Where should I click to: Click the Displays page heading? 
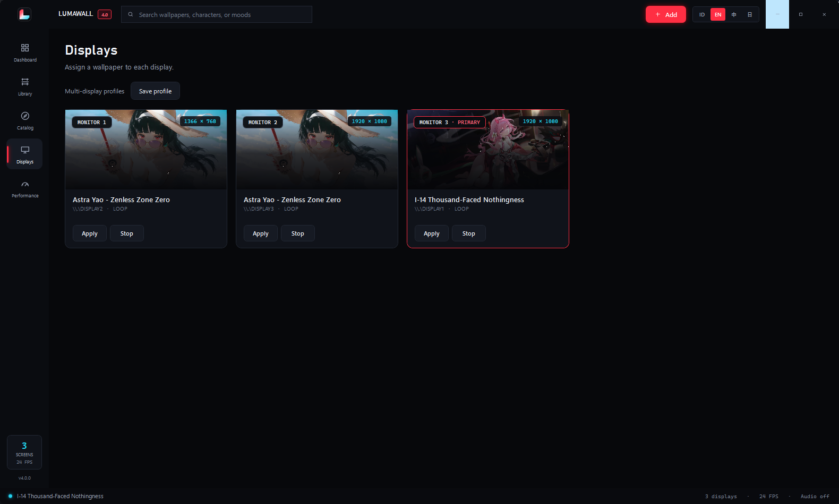(91, 50)
